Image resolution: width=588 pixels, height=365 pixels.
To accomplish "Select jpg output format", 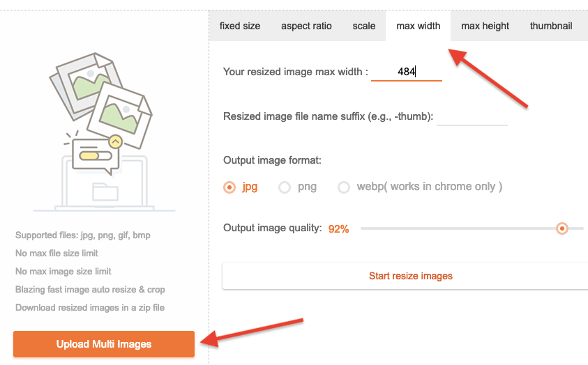I will [x=229, y=187].
